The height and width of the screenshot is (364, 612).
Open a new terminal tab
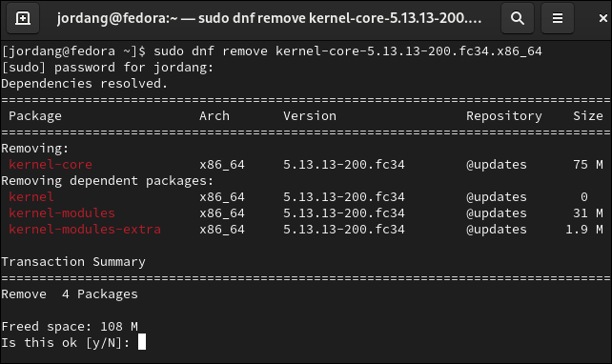pyautogui.click(x=23, y=18)
